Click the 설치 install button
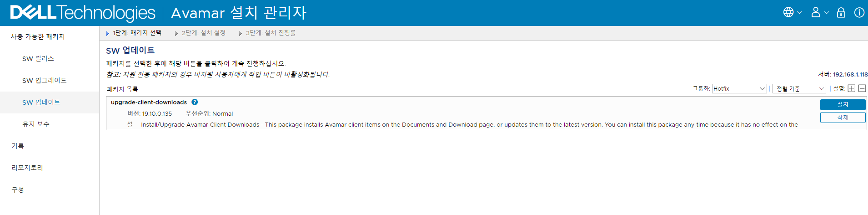Viewport: 868px width, 215px height. [843, 104]
